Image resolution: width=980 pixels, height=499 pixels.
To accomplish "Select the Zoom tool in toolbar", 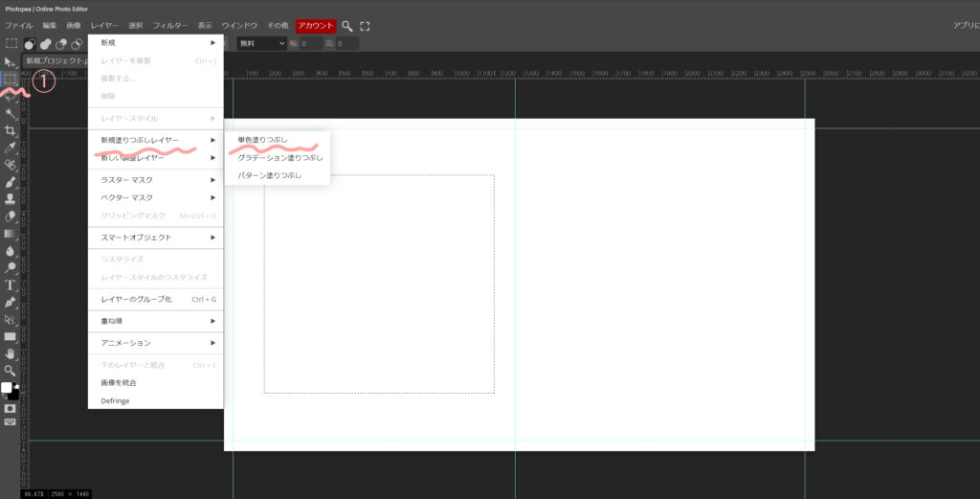I will 11,370.
